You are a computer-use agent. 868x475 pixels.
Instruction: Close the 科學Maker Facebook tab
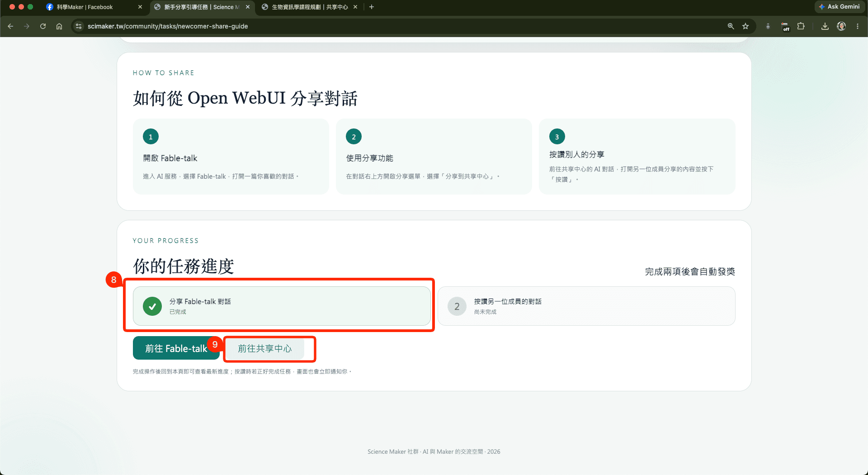tap(140, 7)
